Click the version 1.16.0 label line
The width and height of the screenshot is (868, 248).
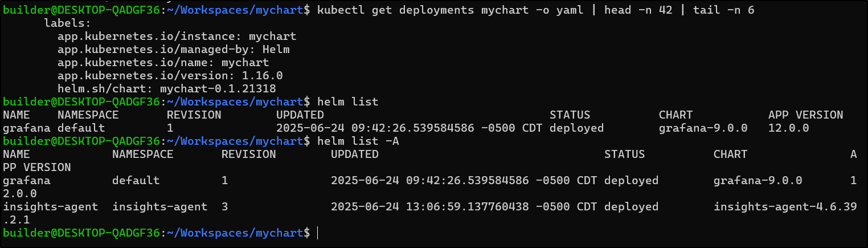click(x=170, y=75)
